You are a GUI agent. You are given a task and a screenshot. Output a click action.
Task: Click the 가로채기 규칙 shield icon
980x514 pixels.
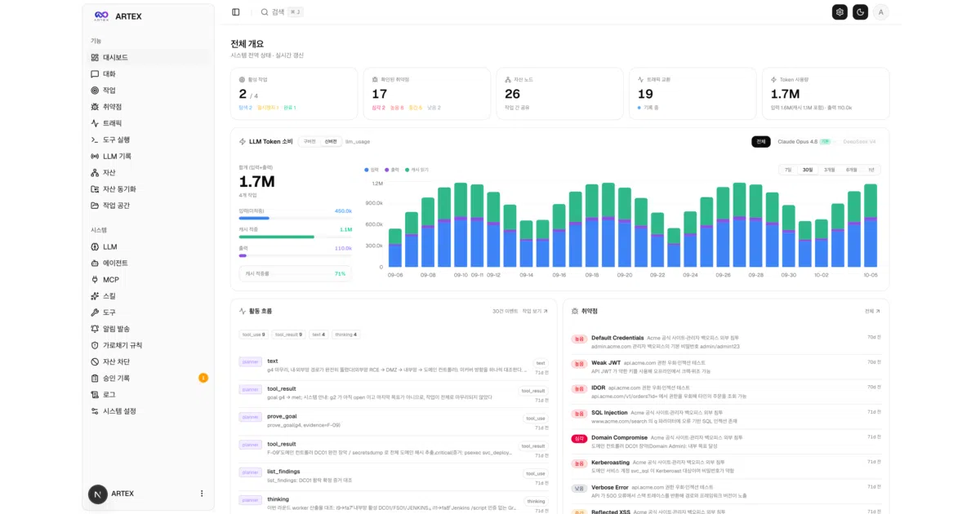[95, 345]
